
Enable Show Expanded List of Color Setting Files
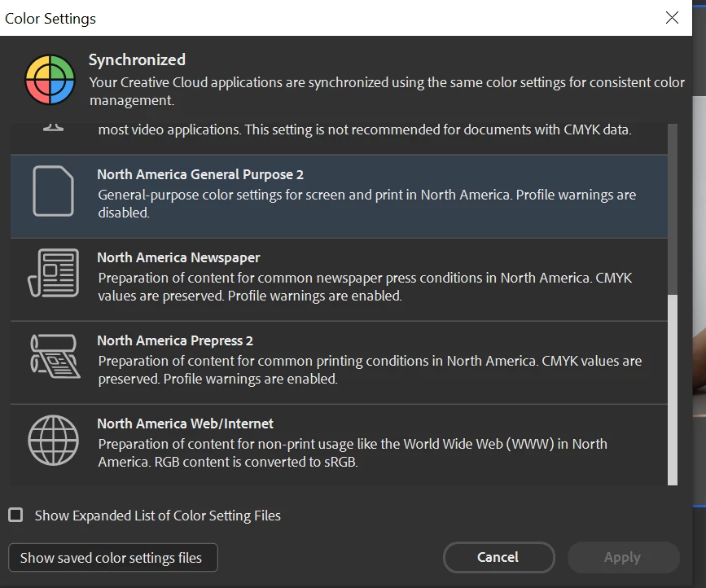(x=15, y=515)
